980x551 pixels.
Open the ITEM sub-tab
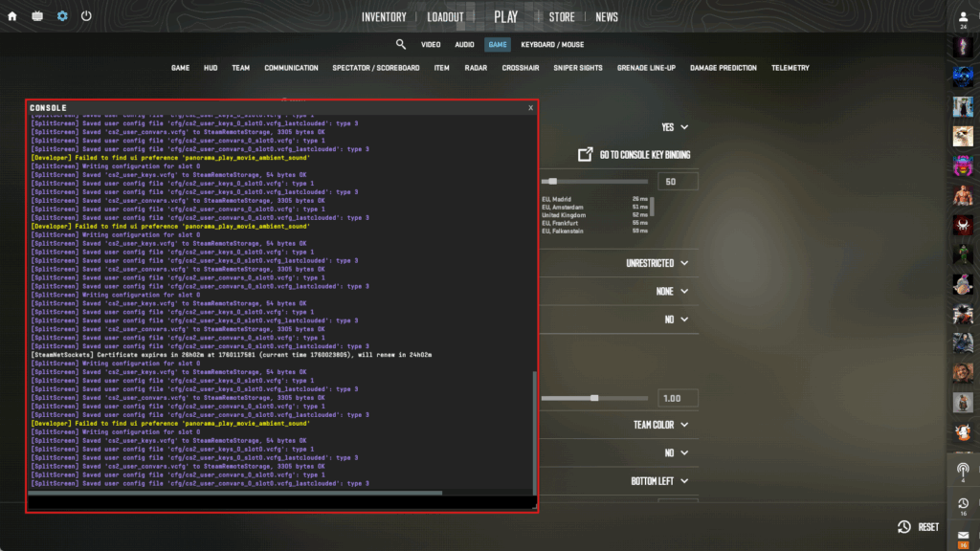coord(442,68)
